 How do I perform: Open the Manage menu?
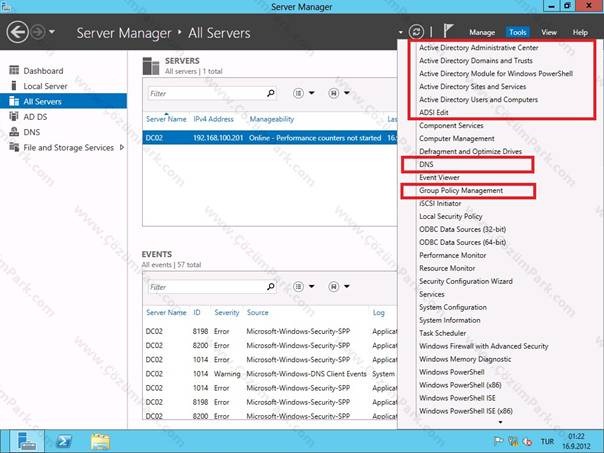click(482, 33)
